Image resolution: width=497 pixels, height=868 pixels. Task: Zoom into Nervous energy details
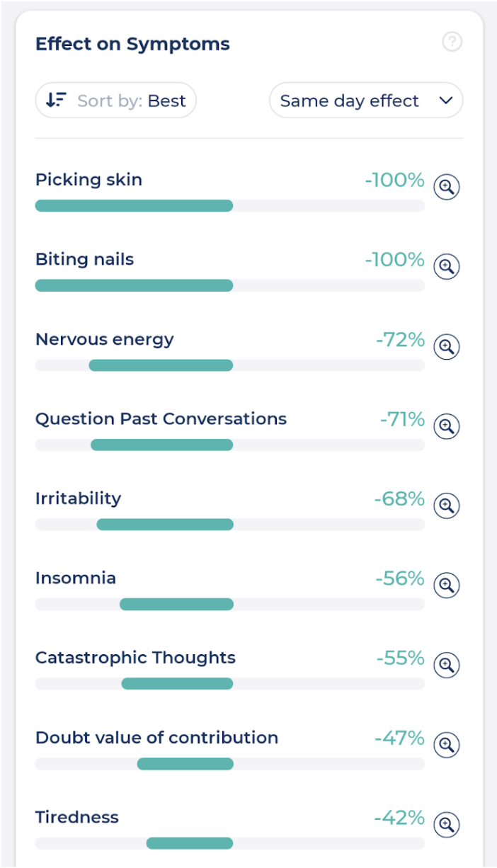[446, 347]
